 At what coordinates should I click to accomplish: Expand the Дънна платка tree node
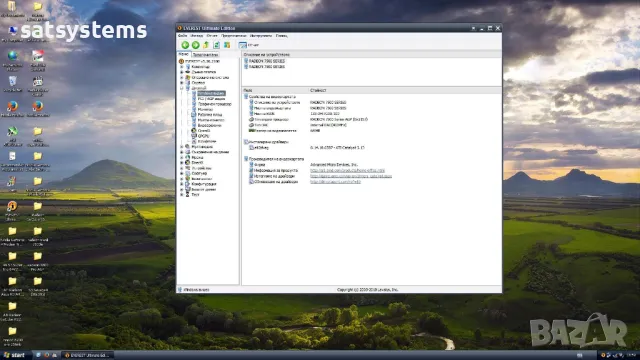click(x=182, y=72)
